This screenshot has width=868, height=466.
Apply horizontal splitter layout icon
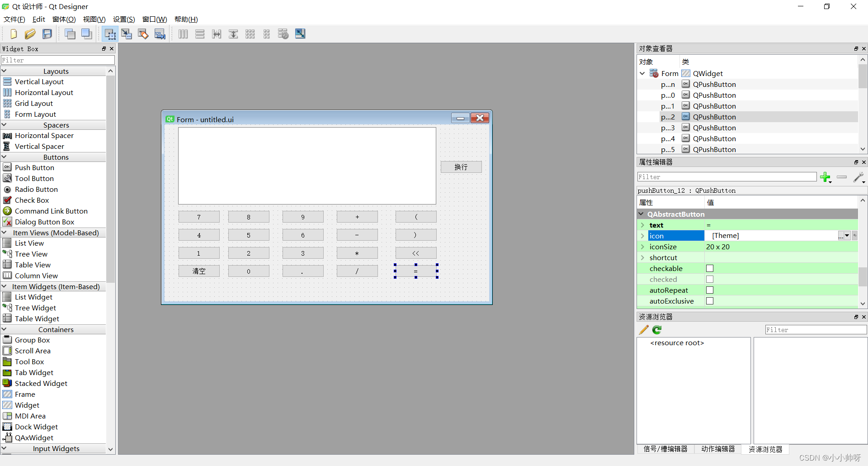click(x=217, y=34)
